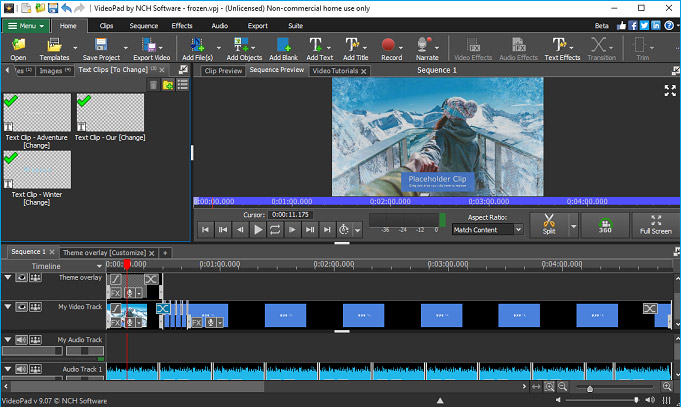
Task: Expand the Timeline mode dropdown
Action: pyautogui.click(x=99, y=266)
